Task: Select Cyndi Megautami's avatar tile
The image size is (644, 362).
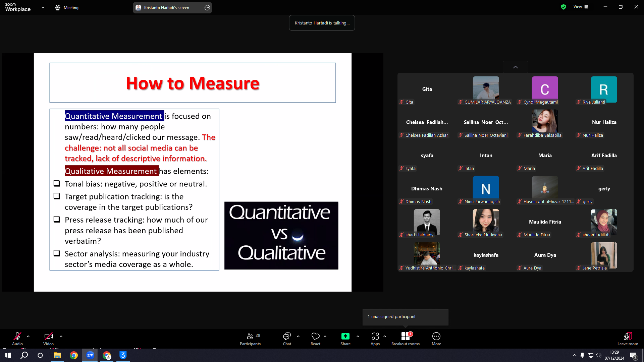Action: 545,89
